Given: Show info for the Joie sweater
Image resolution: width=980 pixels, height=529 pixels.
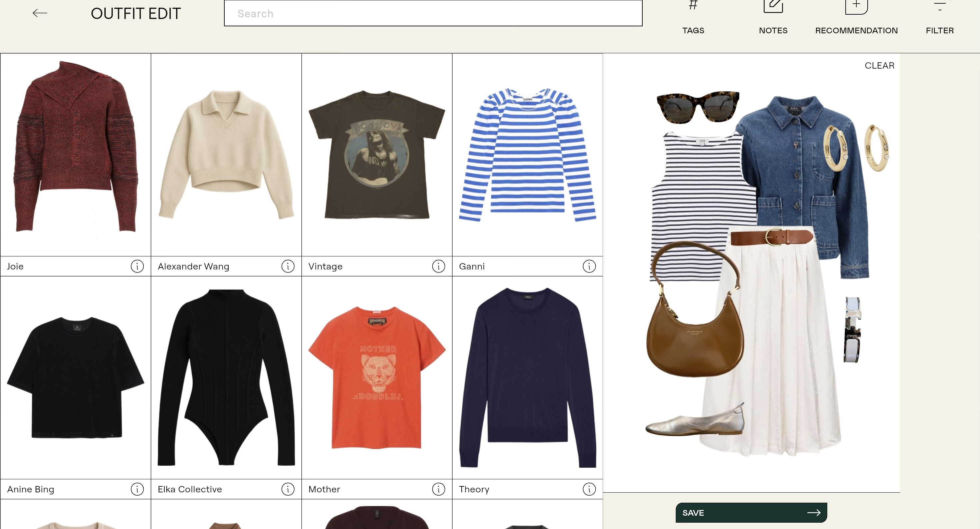Looking at the screenshot, I should pyautogui.click(x=137, y=266).
